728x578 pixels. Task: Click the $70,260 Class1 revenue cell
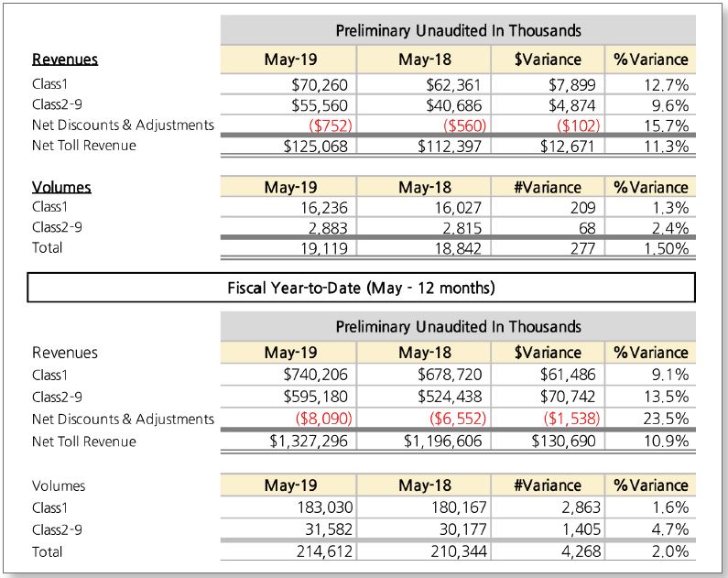(320, 85)
